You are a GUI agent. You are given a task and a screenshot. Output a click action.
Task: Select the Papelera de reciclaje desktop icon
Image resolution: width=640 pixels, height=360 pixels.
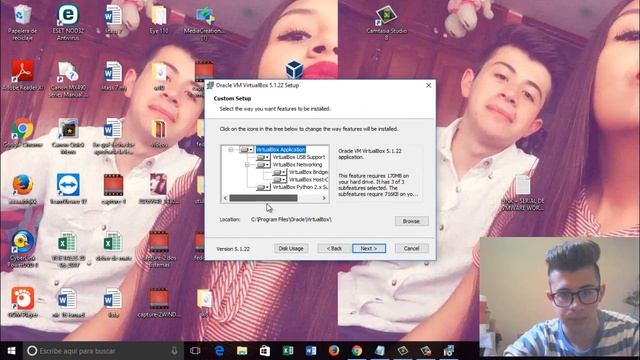[22, 23]
